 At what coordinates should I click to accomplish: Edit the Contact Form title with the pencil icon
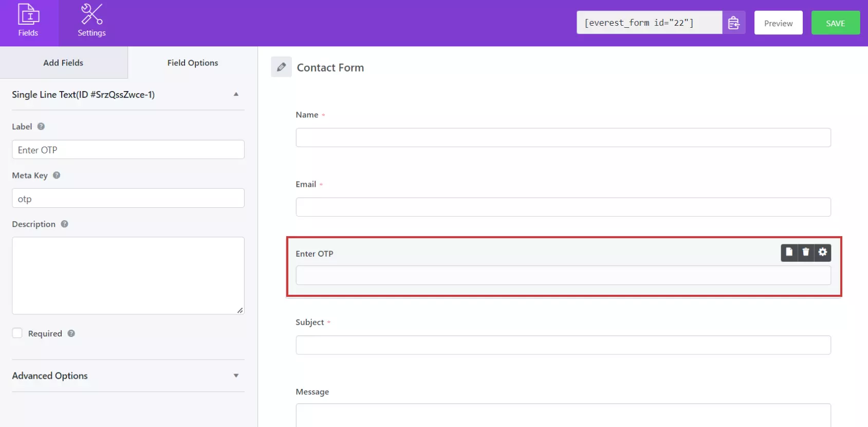coord(281,67)
